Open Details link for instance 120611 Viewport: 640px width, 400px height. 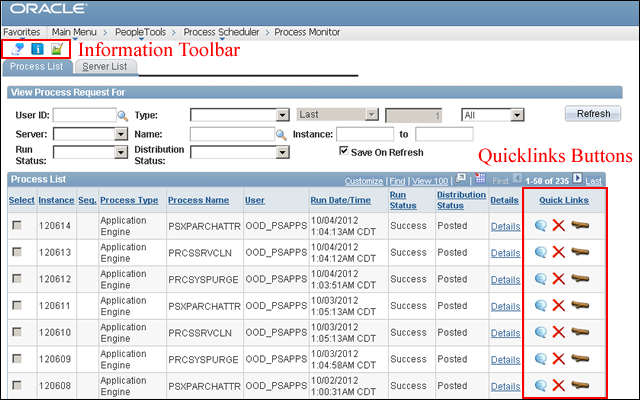(505, 306)
